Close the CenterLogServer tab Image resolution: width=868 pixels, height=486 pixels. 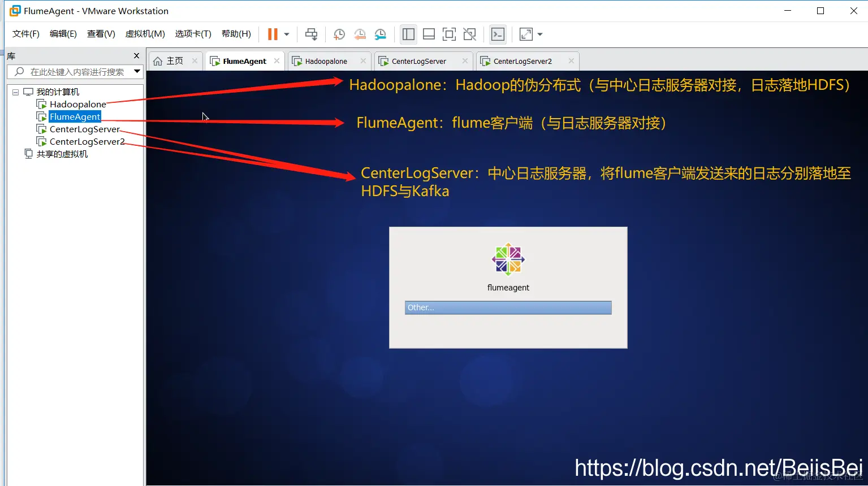(x=465, y=61)
